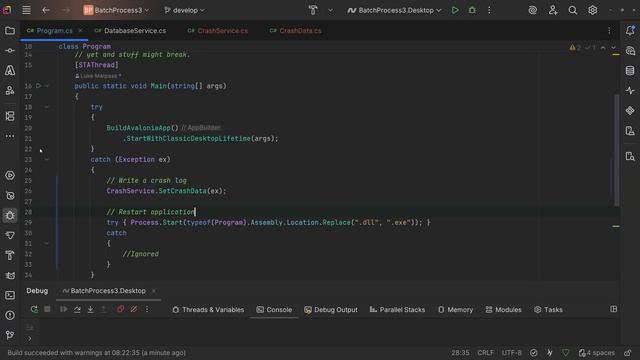Open the Debug tool window icon
Screen dimensions: 640x360
(x=10, y=215)
